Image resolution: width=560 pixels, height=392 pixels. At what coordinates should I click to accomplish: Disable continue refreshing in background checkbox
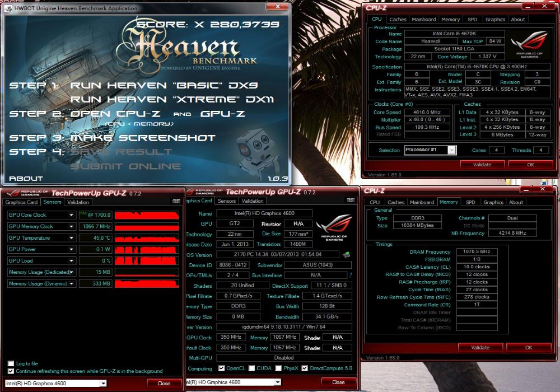point(11,371)
